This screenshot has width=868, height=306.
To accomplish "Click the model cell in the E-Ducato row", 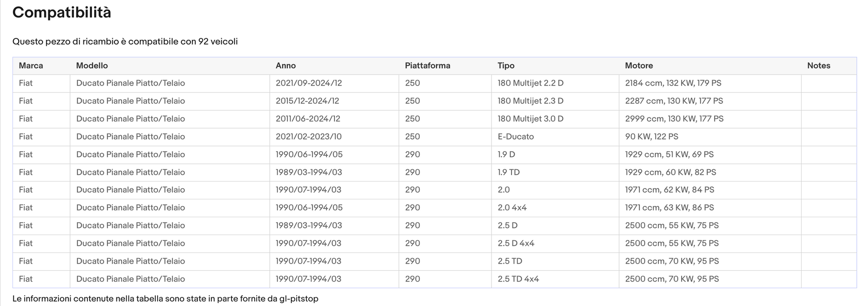I will (169, 137).
